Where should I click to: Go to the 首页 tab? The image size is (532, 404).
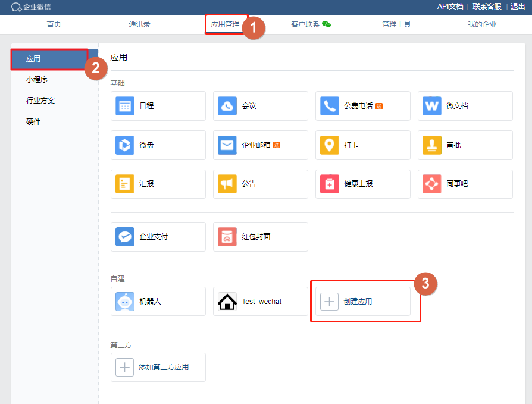[x=54, y=24]
